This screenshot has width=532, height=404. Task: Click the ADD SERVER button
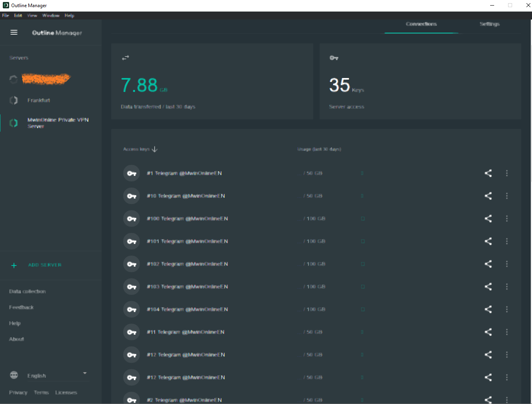tap(45, 265)
